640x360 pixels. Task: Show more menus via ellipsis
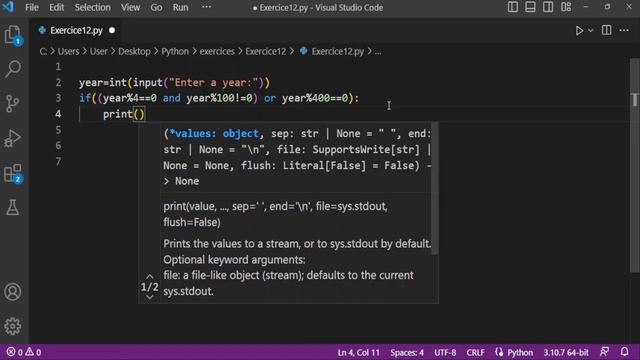point(207,7)
